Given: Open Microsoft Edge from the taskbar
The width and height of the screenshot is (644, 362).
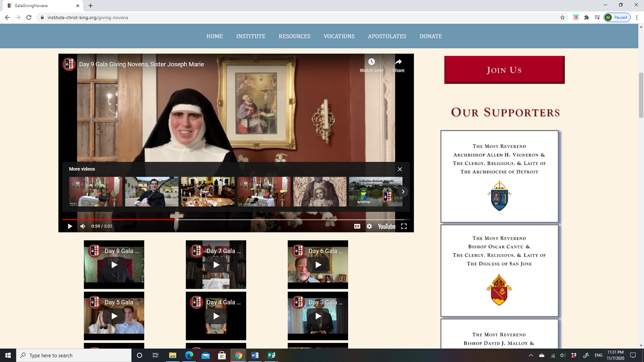Looking at the screenshot, I should (189, 355).
